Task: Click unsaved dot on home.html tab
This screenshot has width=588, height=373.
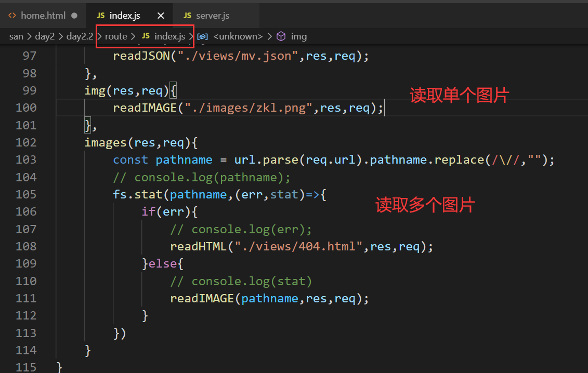Action: pyautogui.click(x=74, y=16)
